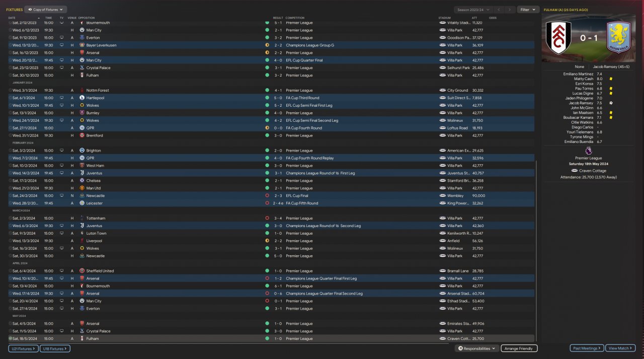Click the Emiliano Martinez player name

point(579,74)
